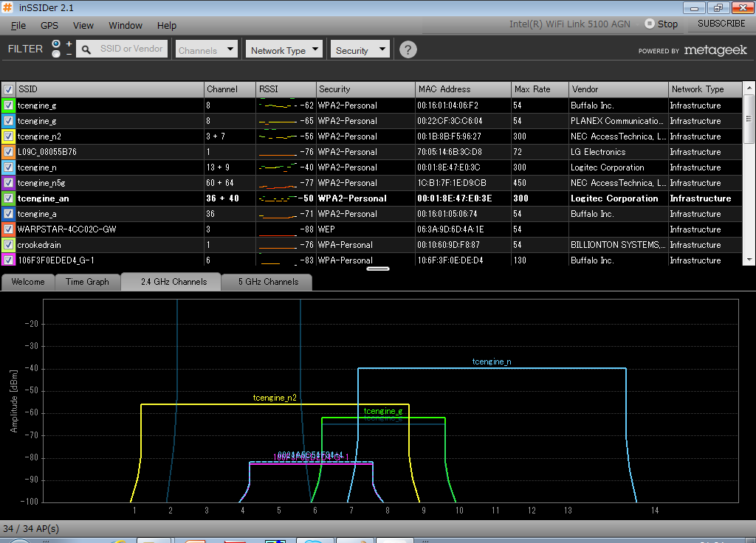Open filter help with the question mark icon

408,49
